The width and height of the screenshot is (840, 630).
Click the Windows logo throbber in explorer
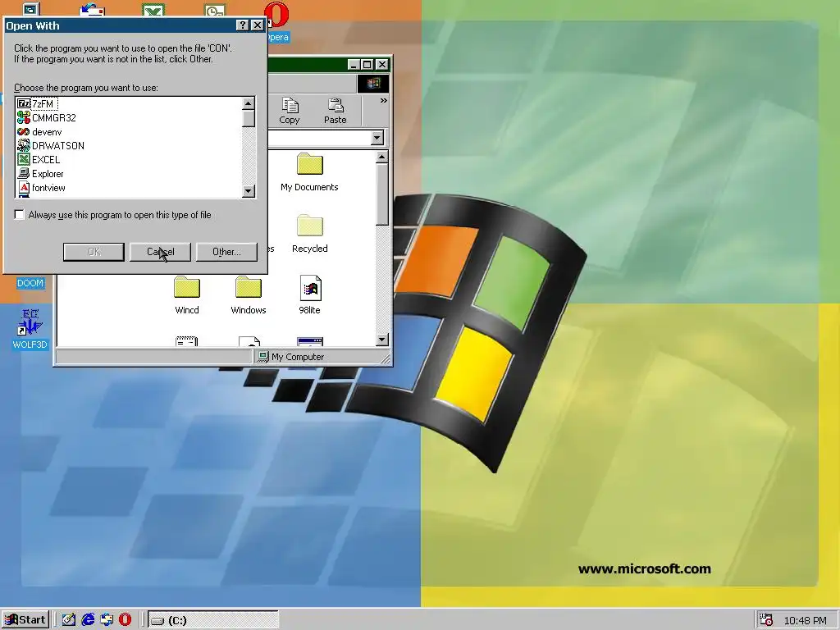[373, 84]
